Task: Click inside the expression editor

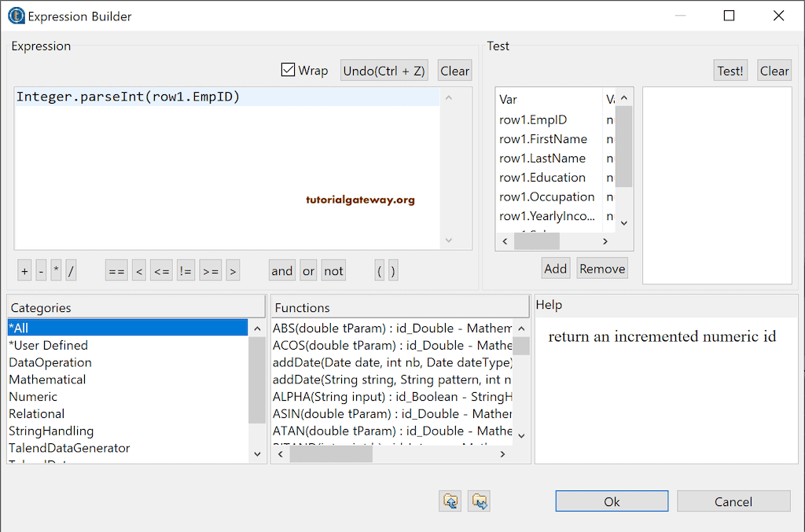Action: [228, 157]
